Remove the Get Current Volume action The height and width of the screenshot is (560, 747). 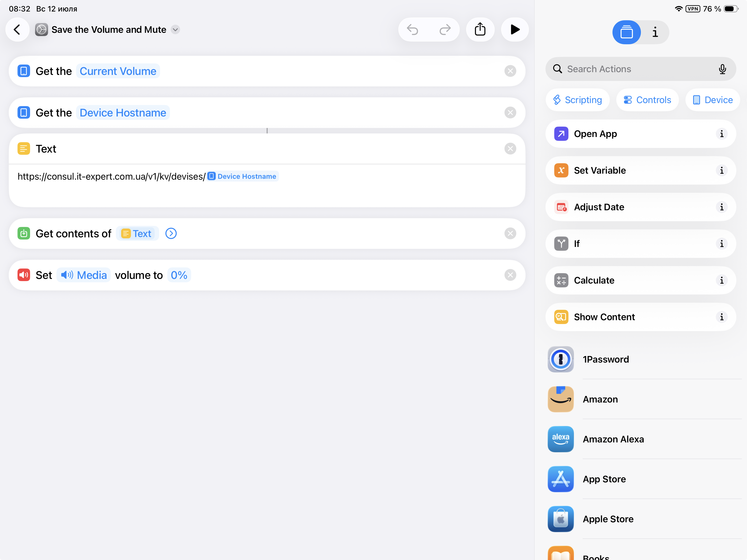coord(510,71)
